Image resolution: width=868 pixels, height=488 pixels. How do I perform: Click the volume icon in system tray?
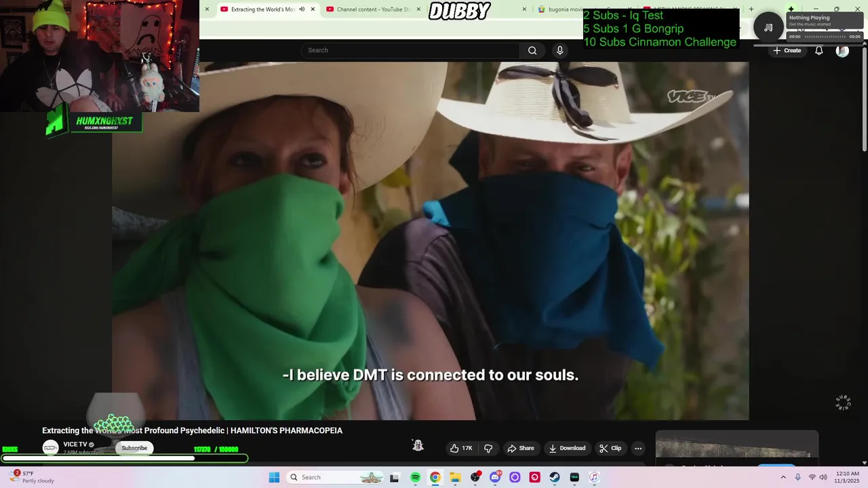(x=823, y=477)
